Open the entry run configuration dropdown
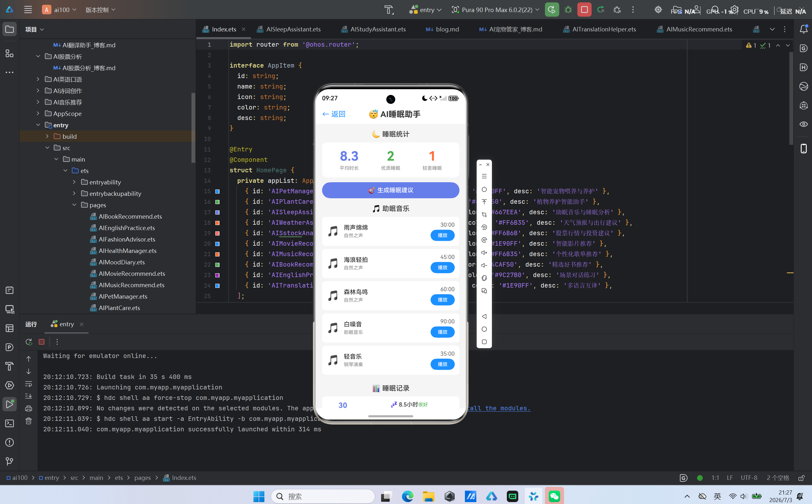The width and height of the screenshot is (812, 504). [x=426, y=10]
